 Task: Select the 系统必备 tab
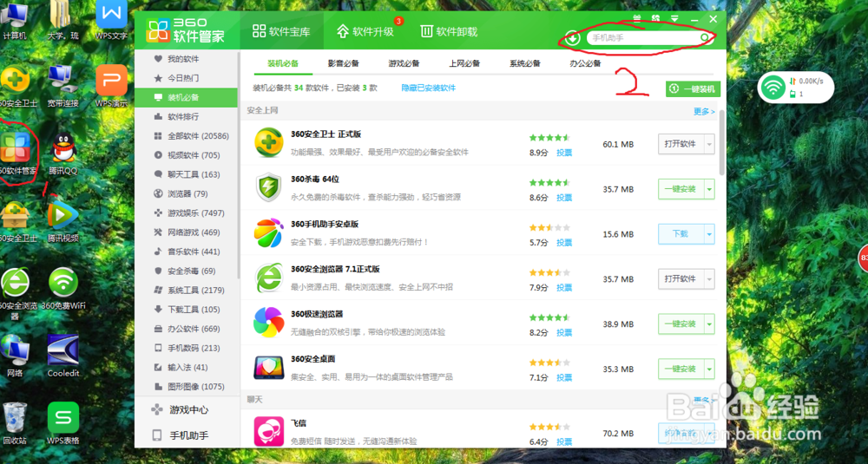coord(524,63)
